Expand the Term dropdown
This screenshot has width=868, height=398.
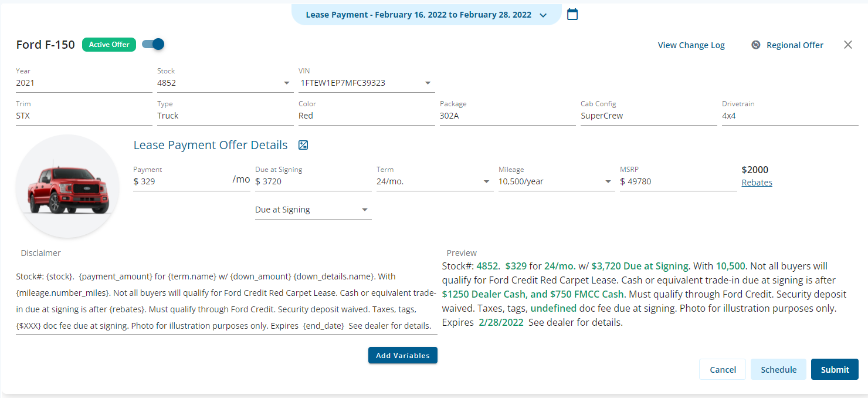coord(487,182)
